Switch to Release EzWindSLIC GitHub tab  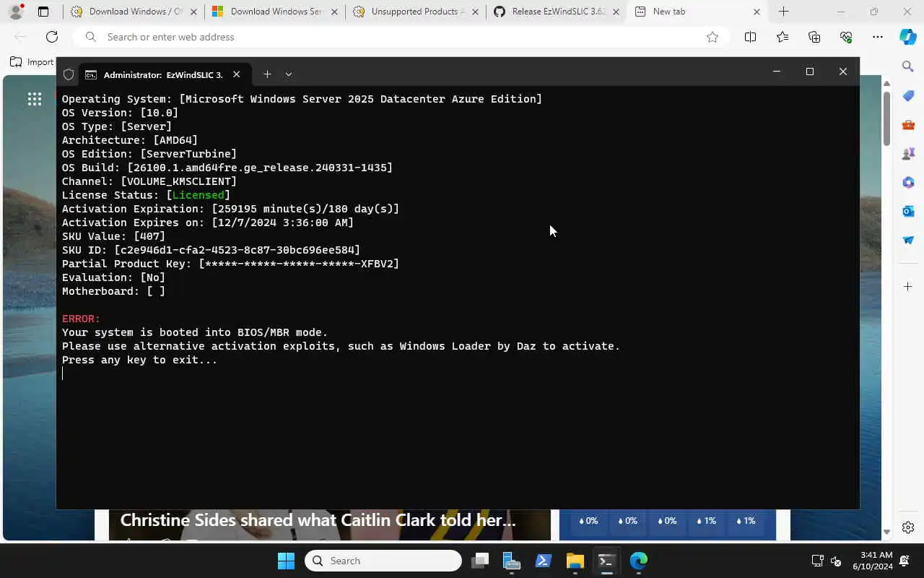(x=555, y=12)
